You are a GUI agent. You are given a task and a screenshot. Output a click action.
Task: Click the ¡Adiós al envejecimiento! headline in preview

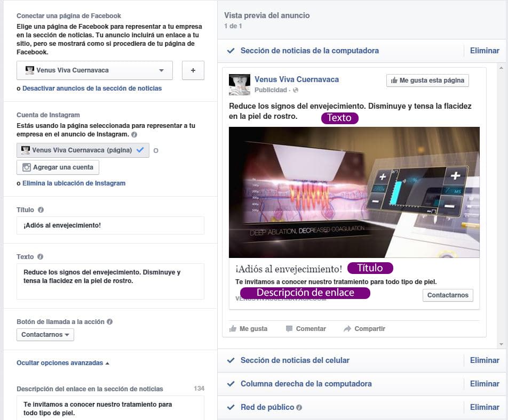pos(289,269)
